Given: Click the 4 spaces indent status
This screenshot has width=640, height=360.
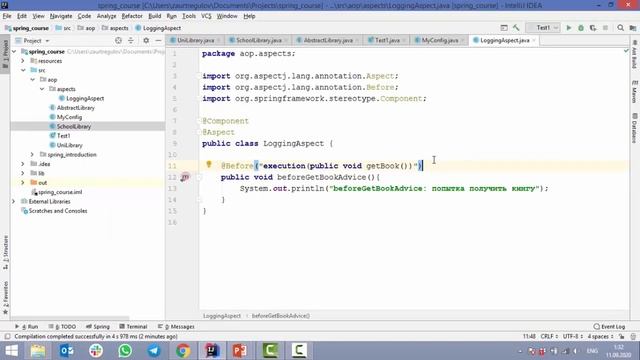Looking at the screenshot, I should (600, 336).
